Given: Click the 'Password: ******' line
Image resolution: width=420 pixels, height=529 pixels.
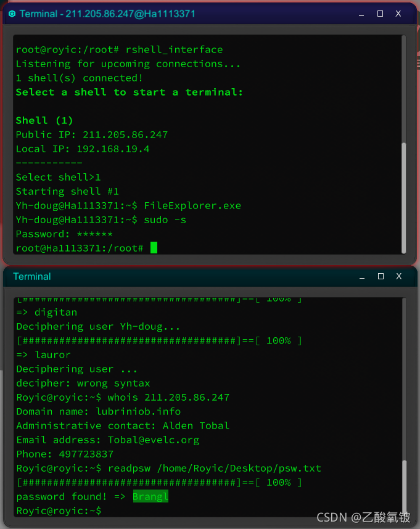Looking at the screenshot, I should [64, 234].
